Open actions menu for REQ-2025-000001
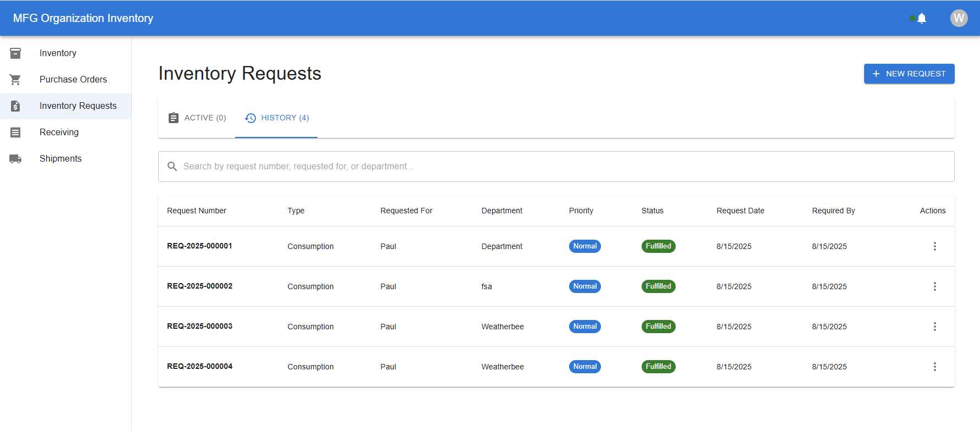Screen dimensions: 980x431 (934, 246)
